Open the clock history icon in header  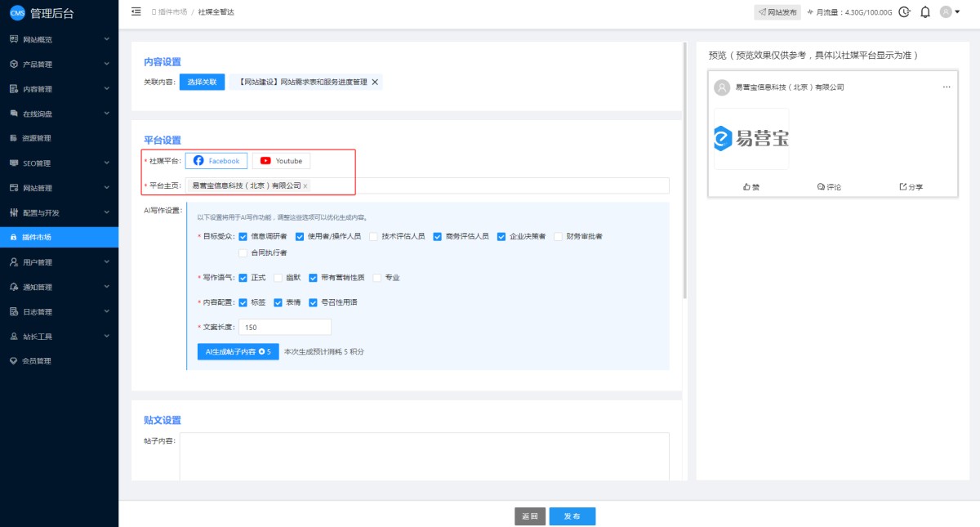(x=904, y=11)
